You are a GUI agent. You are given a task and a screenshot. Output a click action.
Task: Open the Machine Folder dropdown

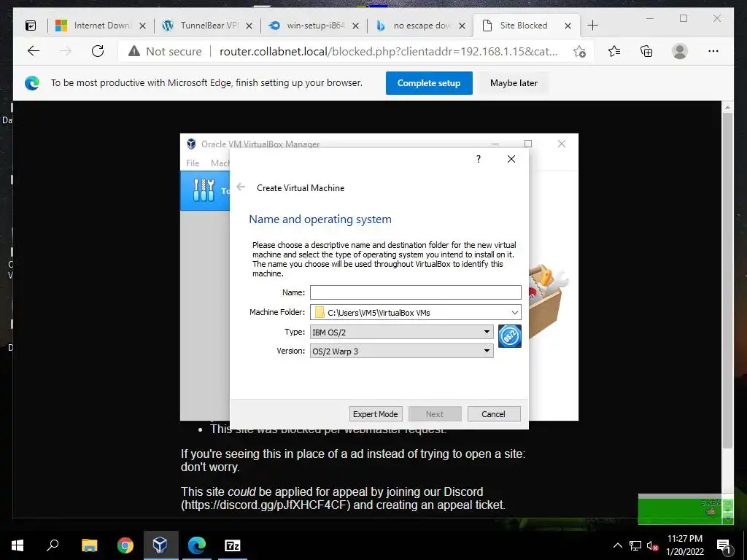click(515, 312)
